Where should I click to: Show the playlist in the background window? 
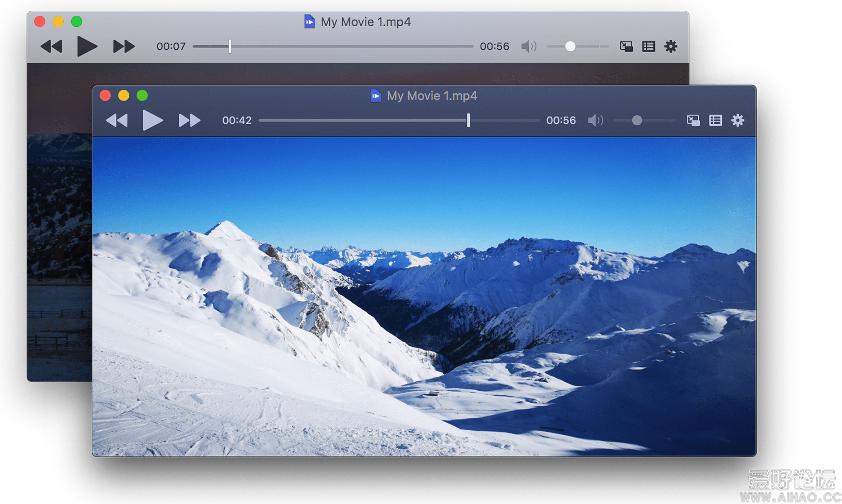pos(648,46)
